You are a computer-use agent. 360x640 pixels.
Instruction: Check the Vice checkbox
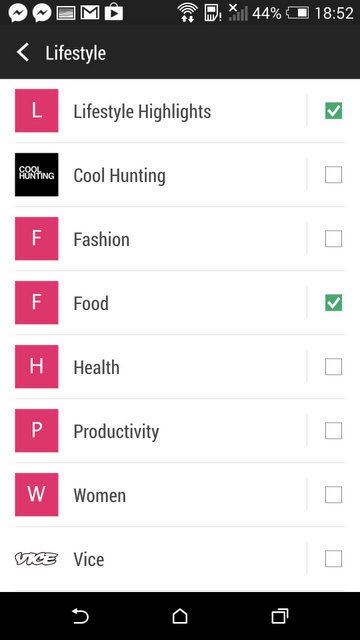(333, 559)
